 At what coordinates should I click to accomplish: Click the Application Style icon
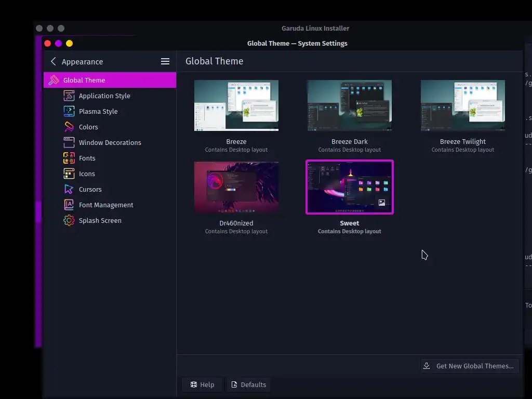click(x=69, y=96)
